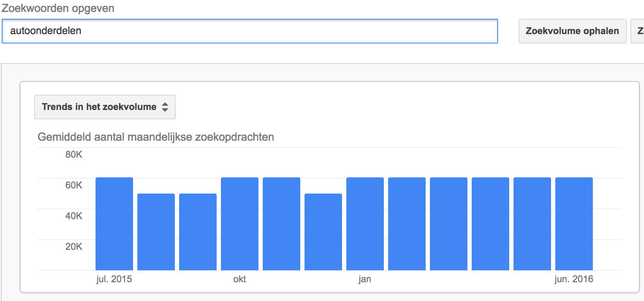
Task: Select the March bar in the chart
Action: pos(449,224)
